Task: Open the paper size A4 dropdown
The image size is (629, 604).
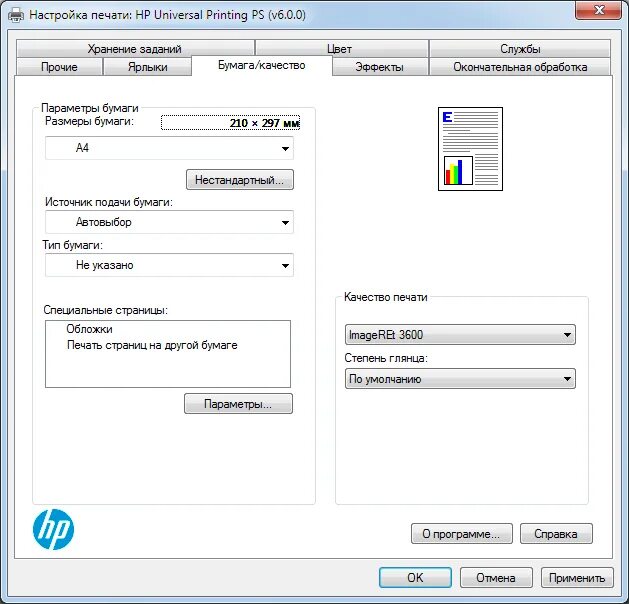Action: click(169, 148)
